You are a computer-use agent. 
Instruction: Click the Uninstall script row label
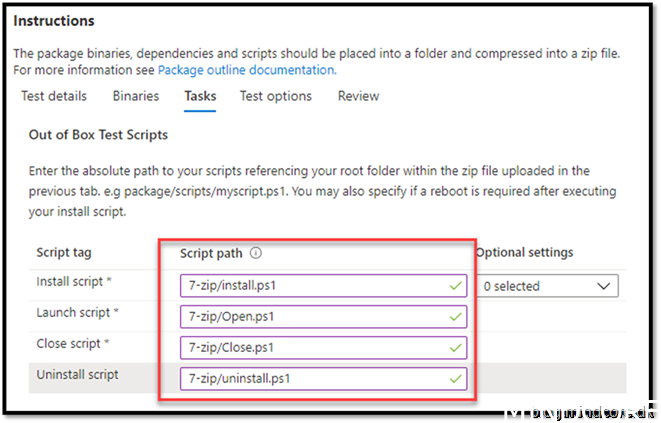(77, 375)
